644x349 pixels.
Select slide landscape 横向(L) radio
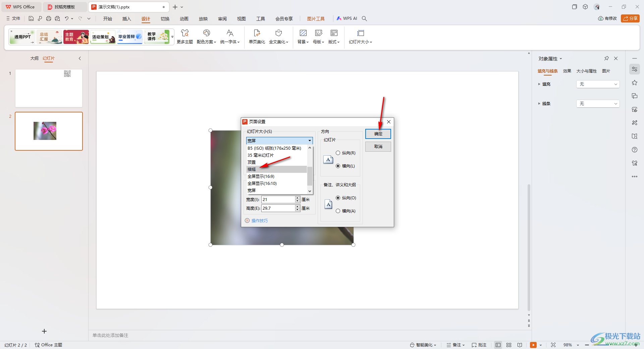click(x=338, y=166)
